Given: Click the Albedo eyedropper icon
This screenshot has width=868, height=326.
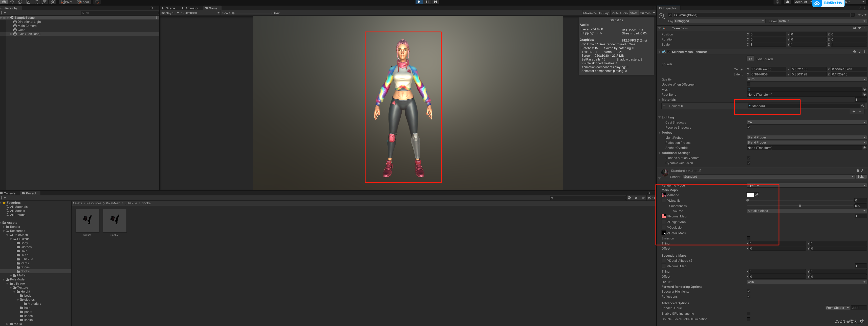Looking at the screenshot, I should pos(757,195).
